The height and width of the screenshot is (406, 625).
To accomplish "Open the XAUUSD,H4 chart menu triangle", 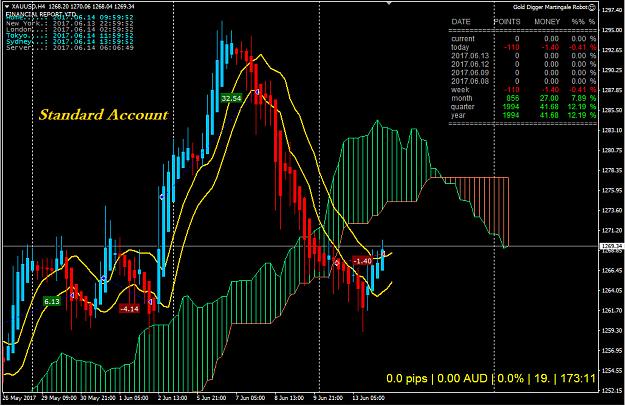I will [7, 6].
